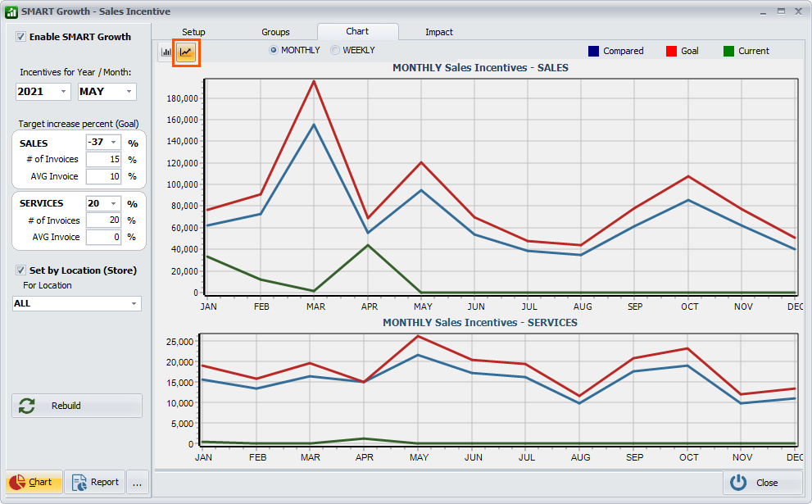The width and height of the screenshot is (812, 504).
Task: Maximize the SMART Growth window
Action: click(781, 11)
